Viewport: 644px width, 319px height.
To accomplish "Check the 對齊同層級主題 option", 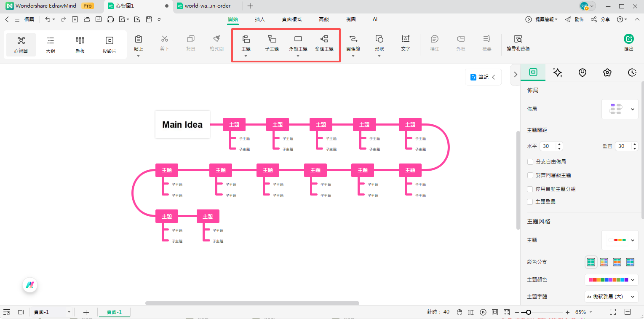I will point(530,175).
